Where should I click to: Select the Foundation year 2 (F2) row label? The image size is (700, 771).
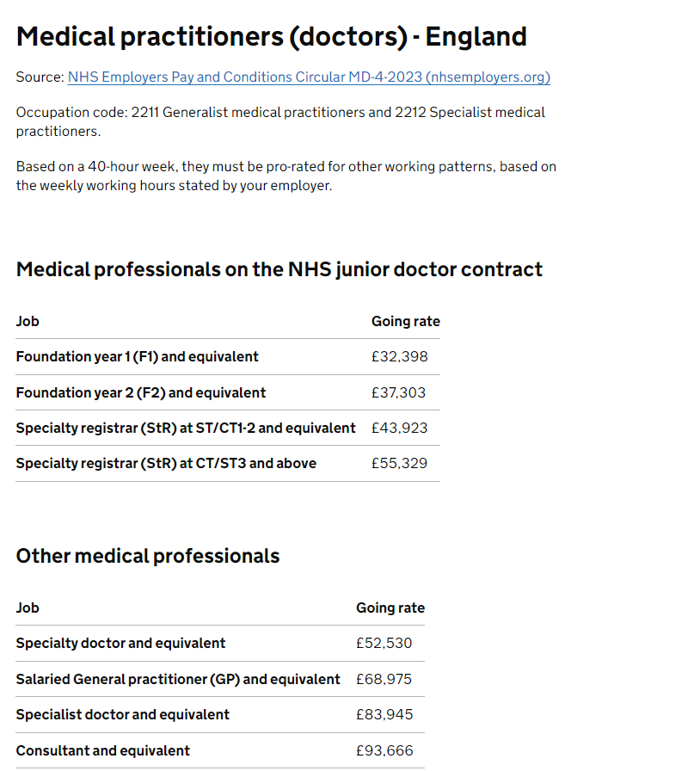tap(140, 392)
